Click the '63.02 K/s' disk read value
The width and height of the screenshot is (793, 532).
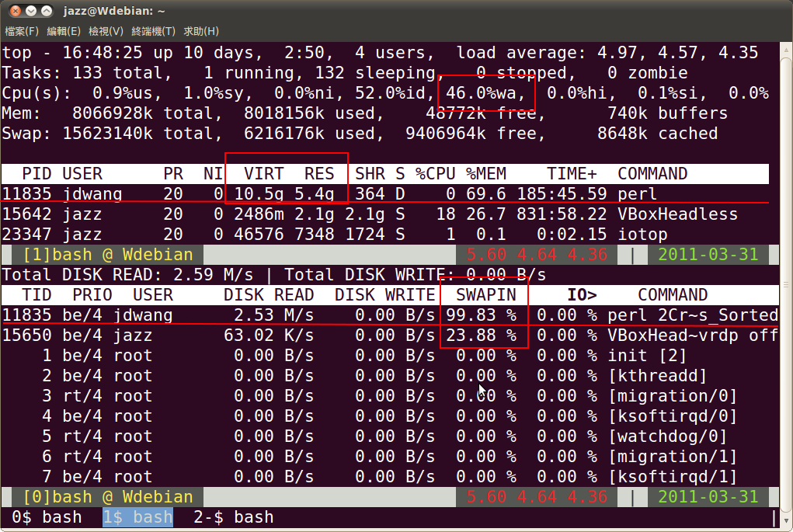pos(269,336)
